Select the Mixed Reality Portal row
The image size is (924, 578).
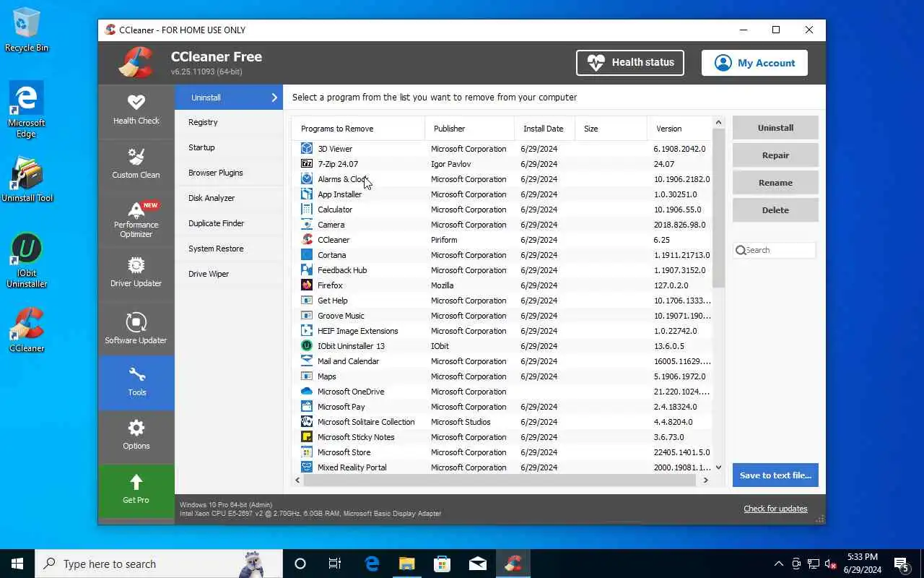click(502, 467)
